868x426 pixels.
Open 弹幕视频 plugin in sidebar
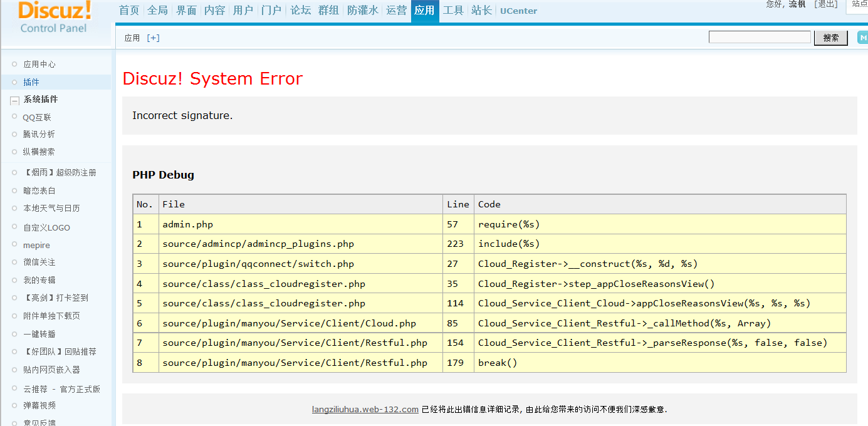click(39, 405)
